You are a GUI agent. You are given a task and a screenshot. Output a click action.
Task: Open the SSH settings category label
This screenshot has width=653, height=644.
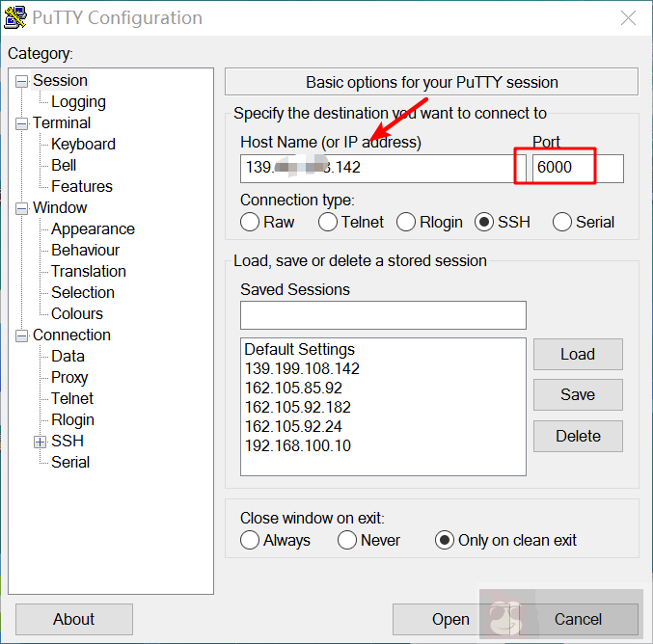(68, 442)
